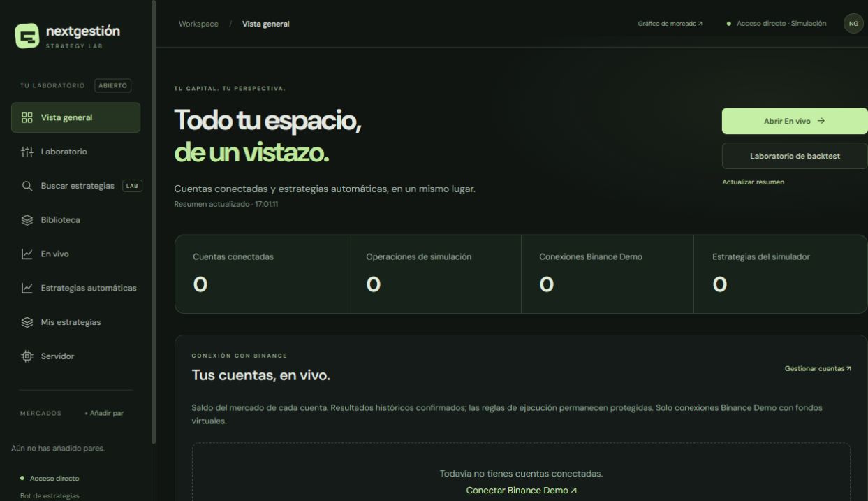Click the Tus cuentas, en vivo heading
Viewport: 868px width, 501px height.
260,376
